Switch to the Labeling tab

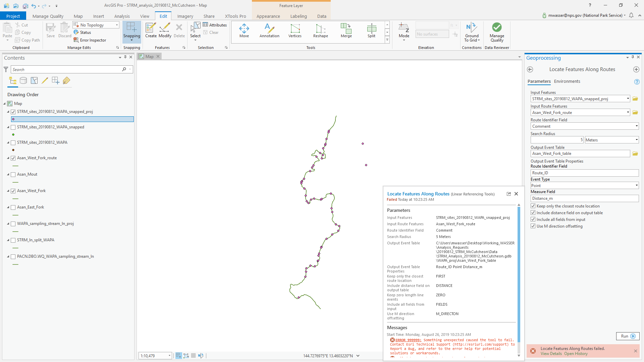(299, 16)
